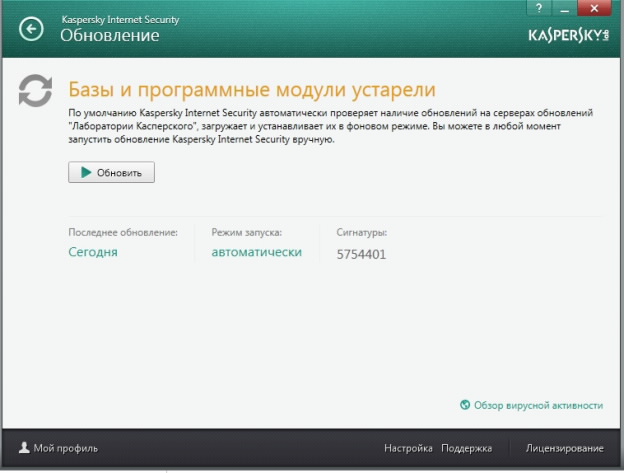The width and height of the screenshot is (624, 473).
Task: Open the Сегодня last update link
Action: coord(93,252)
